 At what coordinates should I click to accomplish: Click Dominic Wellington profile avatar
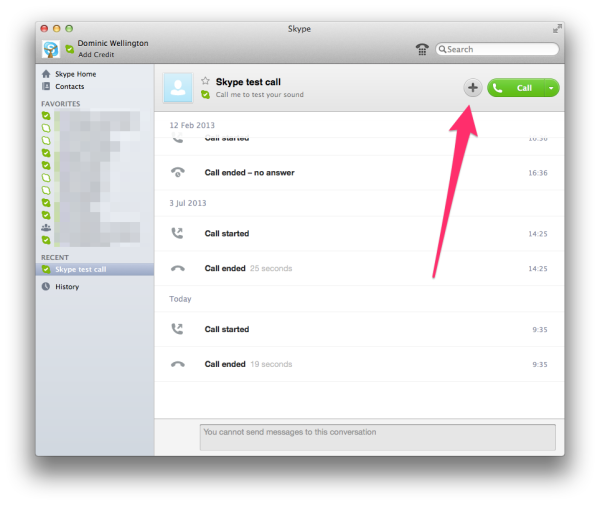click(51, 48)
